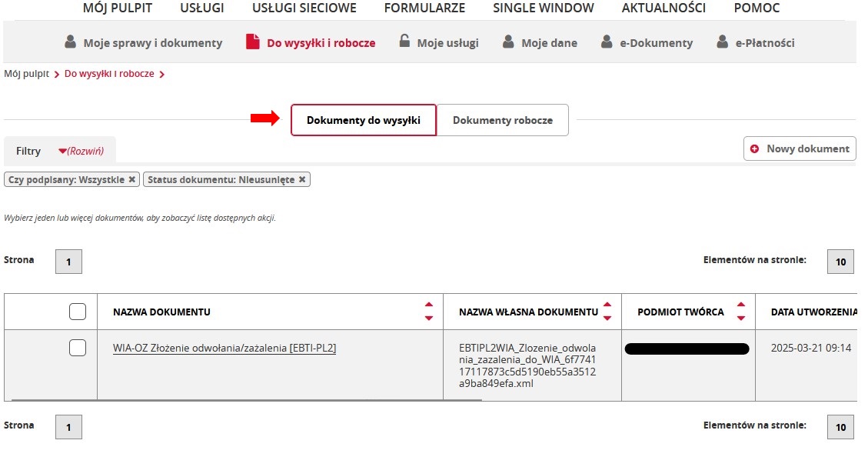Switch to the Dokumenty robocze tab

tap(503, 120)
